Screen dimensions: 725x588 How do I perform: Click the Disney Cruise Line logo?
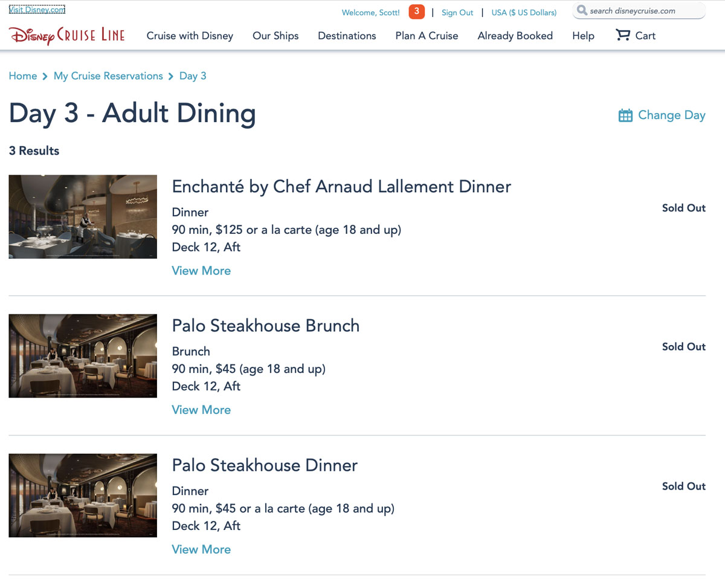click(x=67, y=36)
